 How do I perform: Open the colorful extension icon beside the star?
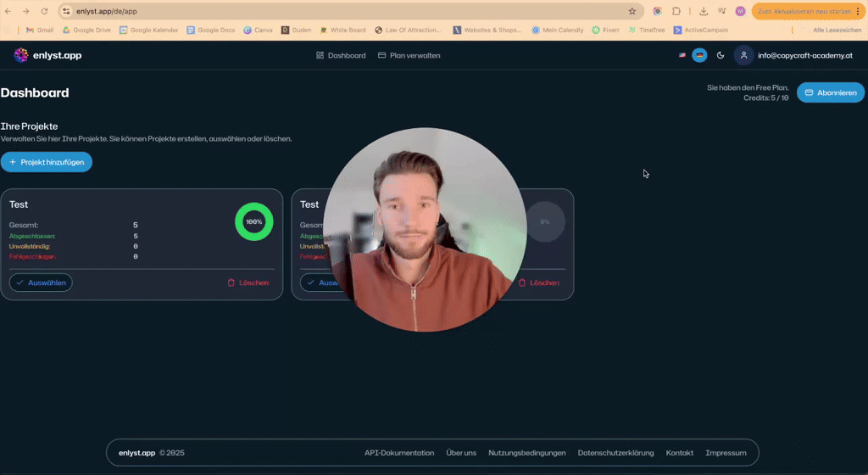(658, 11)
